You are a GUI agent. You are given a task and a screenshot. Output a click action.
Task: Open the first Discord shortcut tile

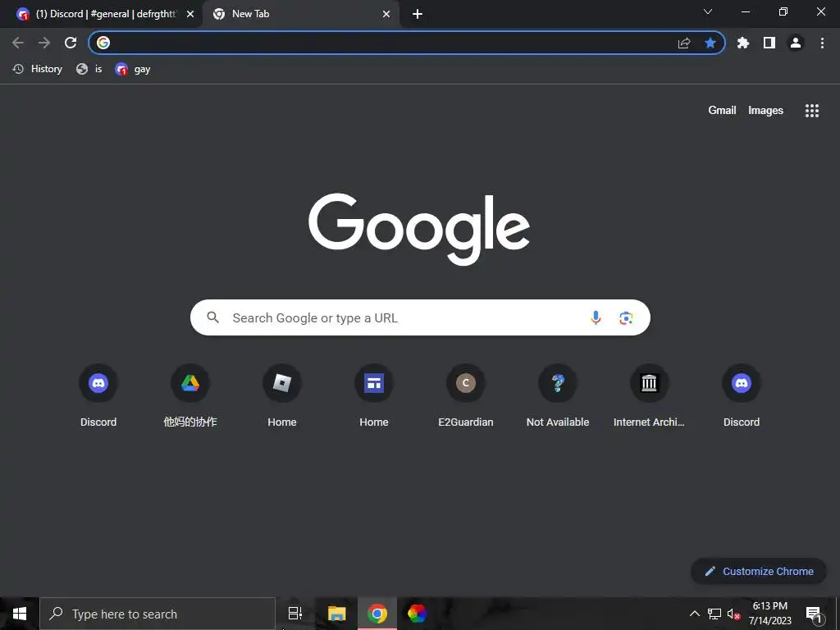click(98, 395)
